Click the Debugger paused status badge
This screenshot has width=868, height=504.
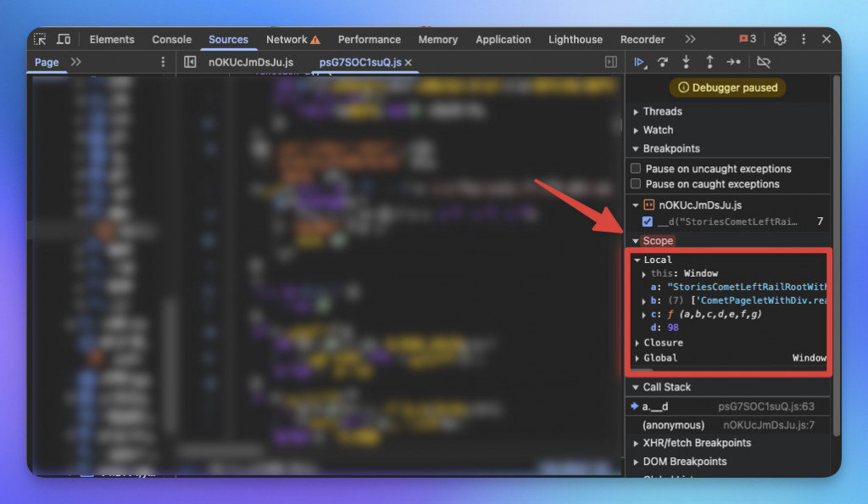coord(727,87)
